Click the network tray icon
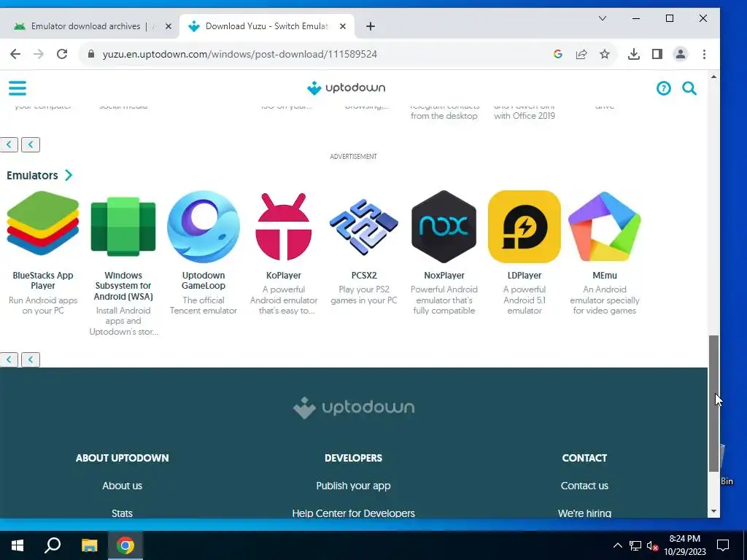747x560 pixels. click(x=635, y=545)
